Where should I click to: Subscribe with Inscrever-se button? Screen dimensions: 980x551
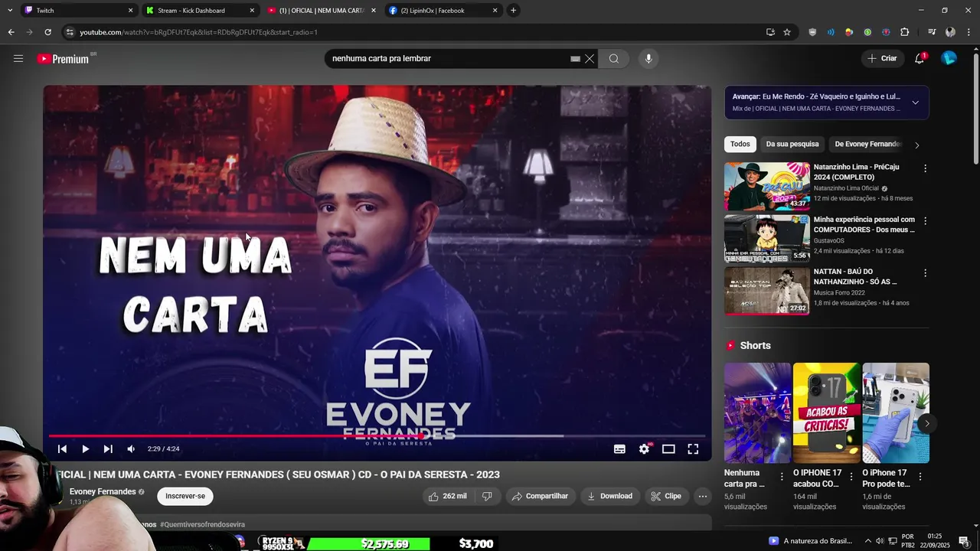point(185,496)
